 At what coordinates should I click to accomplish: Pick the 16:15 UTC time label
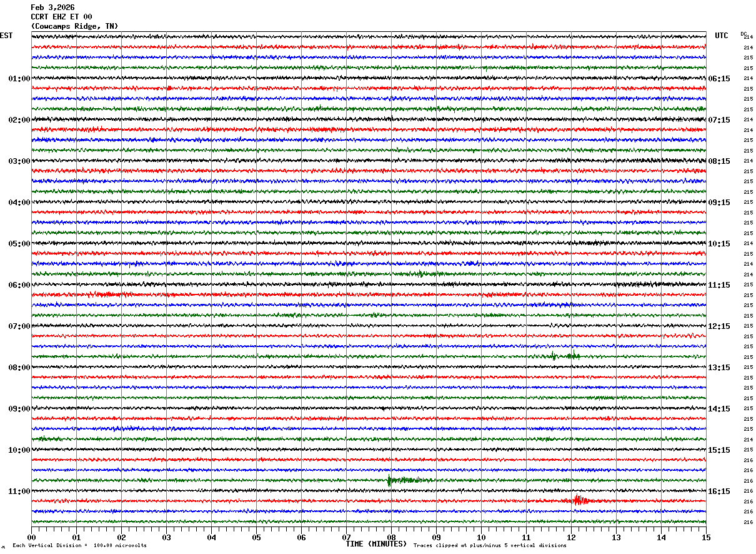(719, 491)
